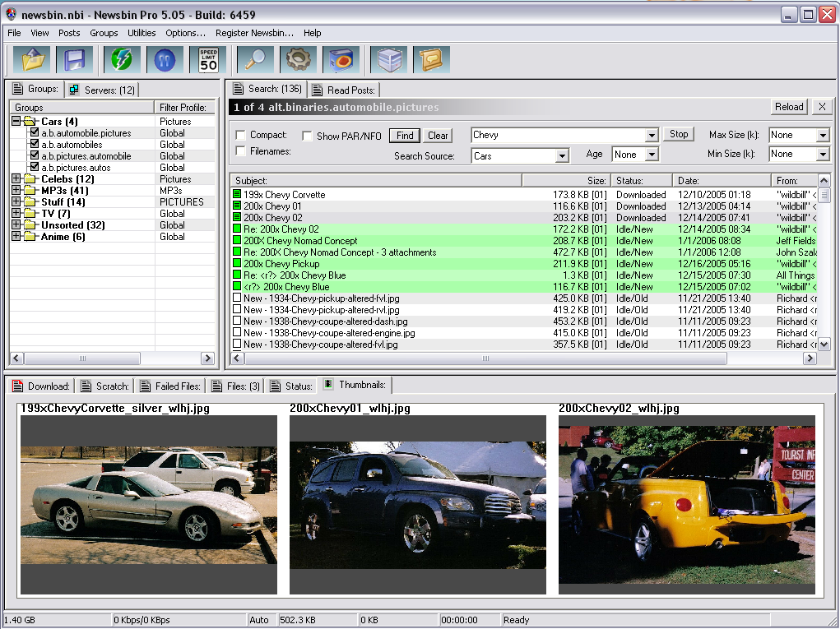Toggle the Show PAR/NFO checkbox
Screen dimensions: 840x629
coord(307,136)
